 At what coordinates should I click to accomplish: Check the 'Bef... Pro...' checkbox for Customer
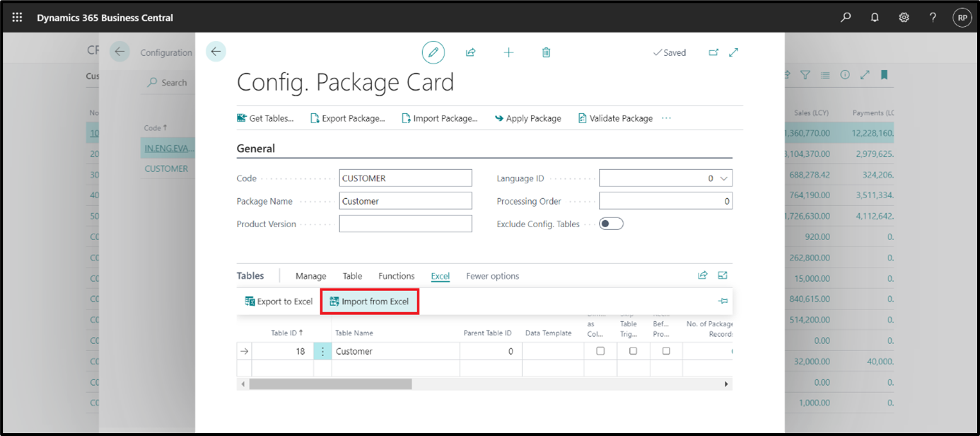[666, 351]
